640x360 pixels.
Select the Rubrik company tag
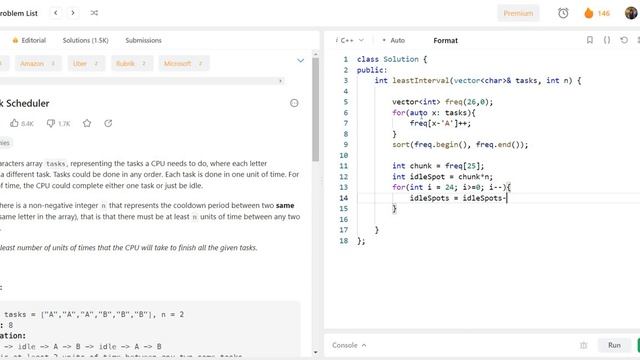131,64
